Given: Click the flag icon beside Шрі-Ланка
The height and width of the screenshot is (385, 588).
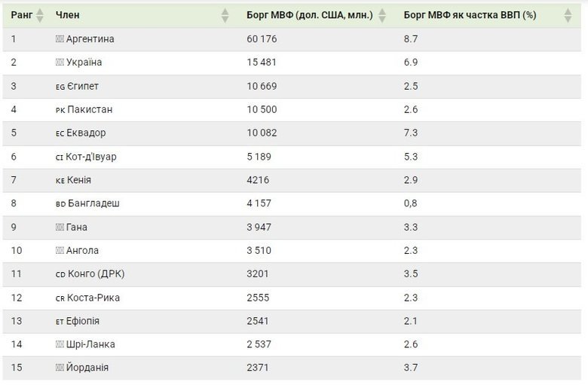Looking at the screenshot, I should pyautogui.click(x=60, y=345).
